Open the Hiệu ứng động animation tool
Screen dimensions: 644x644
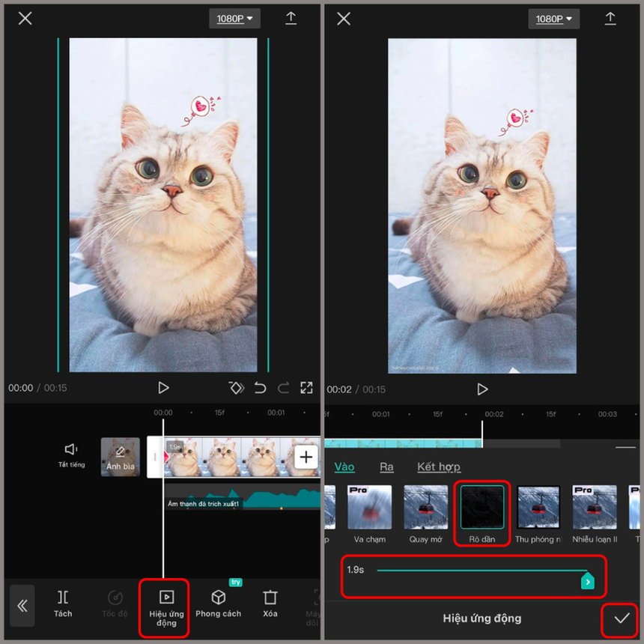point(166,597)
